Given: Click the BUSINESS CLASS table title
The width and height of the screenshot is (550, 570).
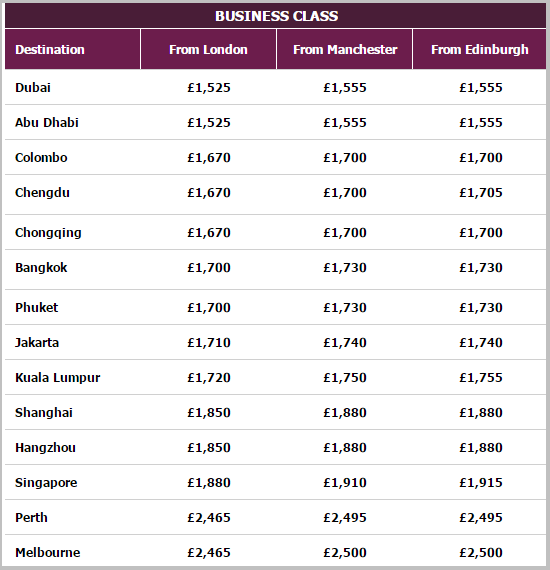Looking at the screenshot, I should coord(276,16).
